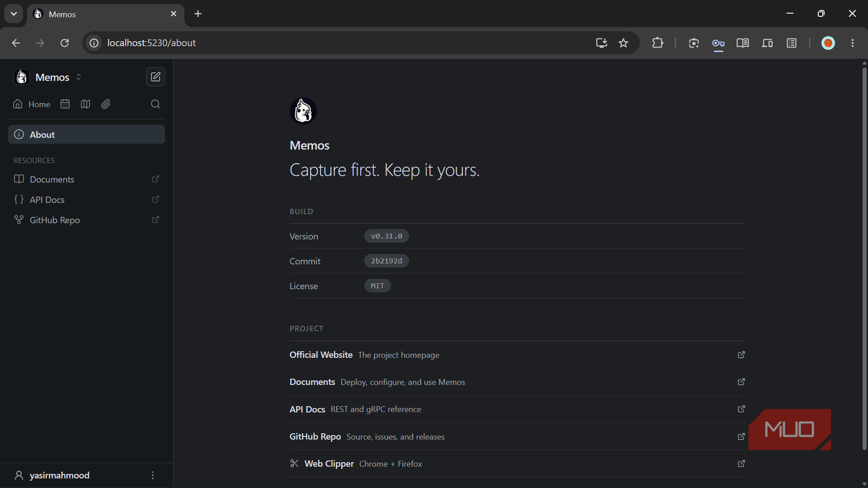The width and height of the screenshot is (868, 488).
Task: Bookmark this page with the star icon
Action: tap(623, 43)
